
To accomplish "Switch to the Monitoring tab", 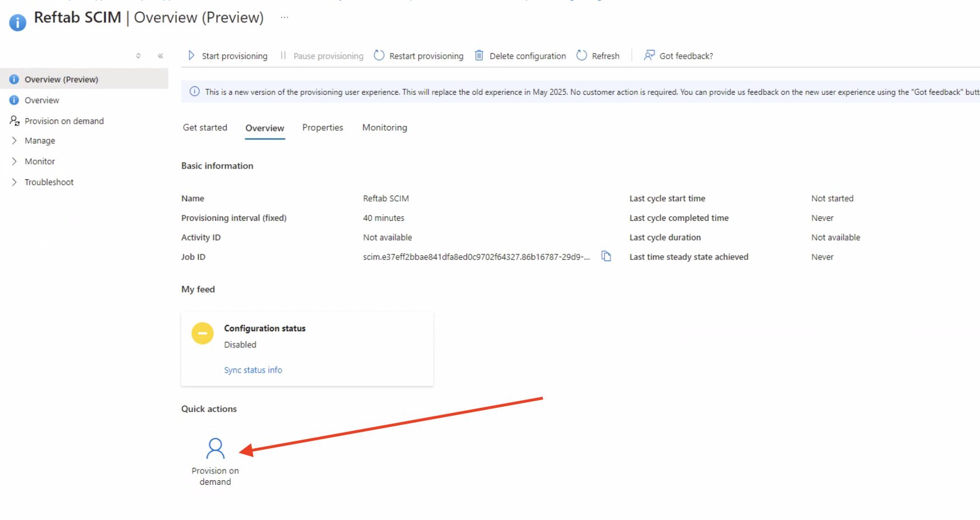I will (x=384, y=128).
